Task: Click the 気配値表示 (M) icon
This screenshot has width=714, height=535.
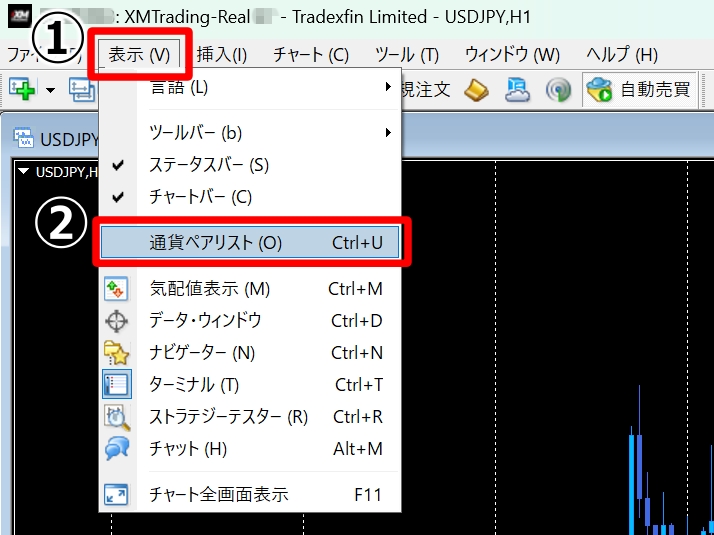Action: click(116, 289)
